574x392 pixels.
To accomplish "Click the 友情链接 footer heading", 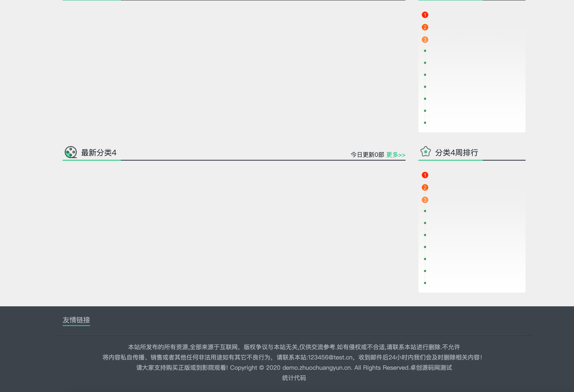I will click(x=76, y=320).
